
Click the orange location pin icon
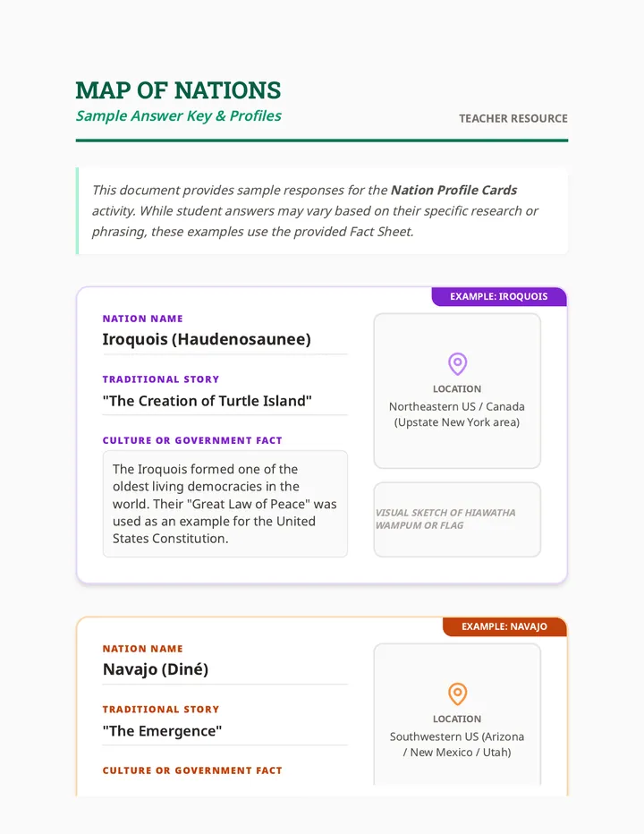click(457, 694)
